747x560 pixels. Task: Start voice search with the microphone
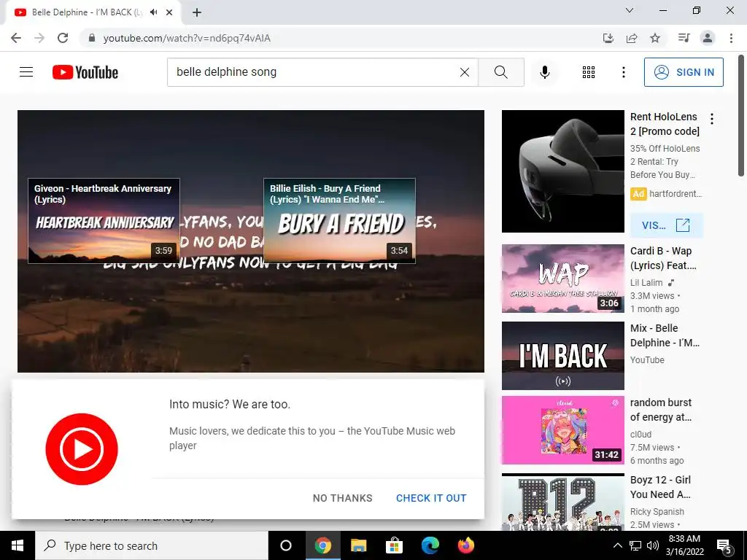pos(544,72)
